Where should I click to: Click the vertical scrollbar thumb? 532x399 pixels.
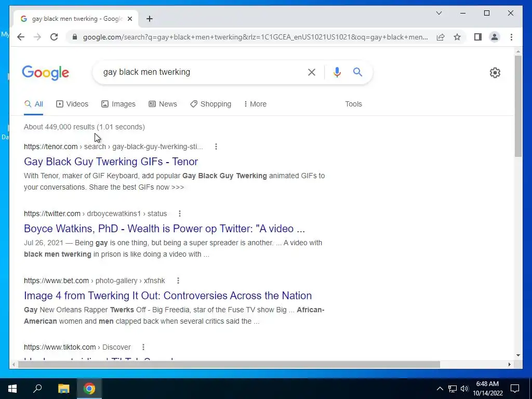click(x=518, y=106)
